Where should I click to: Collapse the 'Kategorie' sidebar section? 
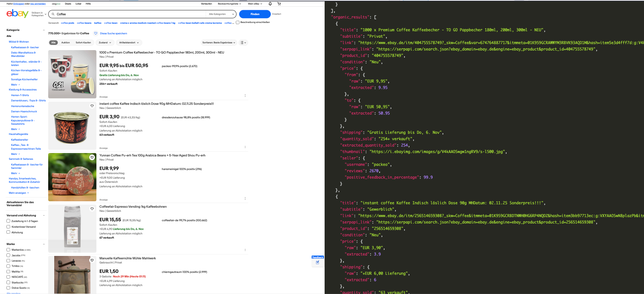tap(44, 30)
